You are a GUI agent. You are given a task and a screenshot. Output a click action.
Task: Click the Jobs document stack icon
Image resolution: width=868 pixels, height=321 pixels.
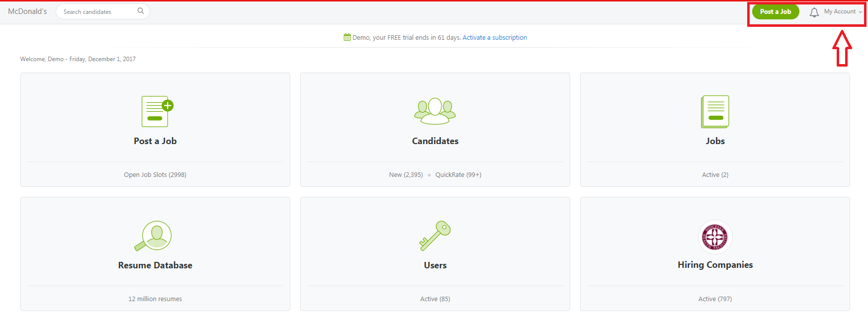715,111
